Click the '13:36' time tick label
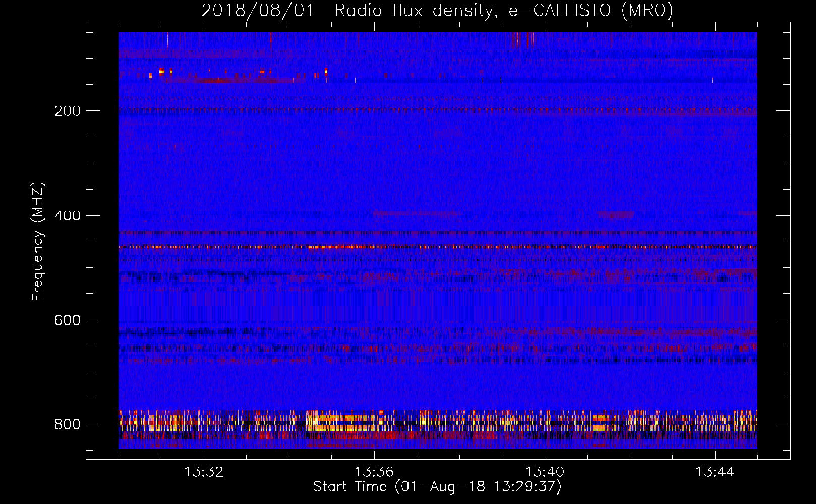Viewport: 816px width, 504px height. click(x=374, y=472)
